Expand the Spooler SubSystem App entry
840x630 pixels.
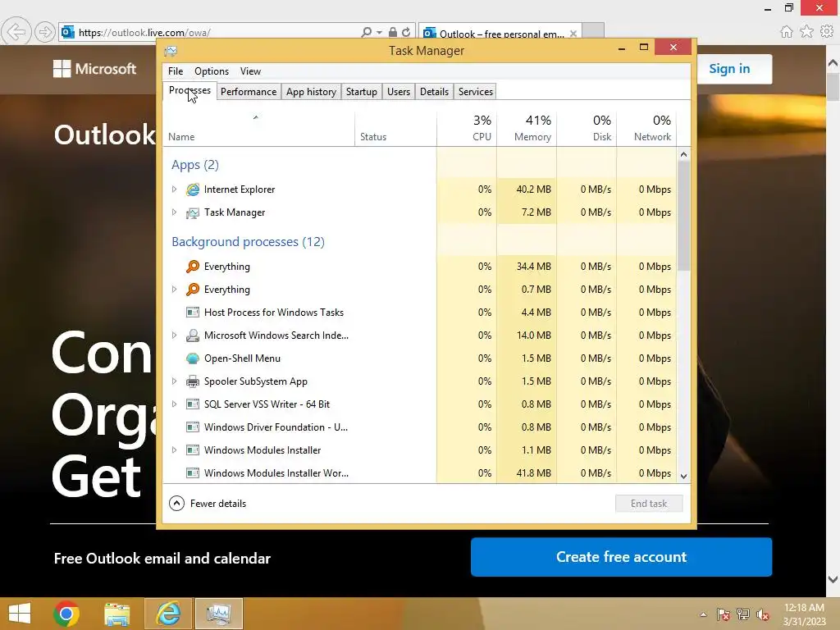click(x=174, y=381)
